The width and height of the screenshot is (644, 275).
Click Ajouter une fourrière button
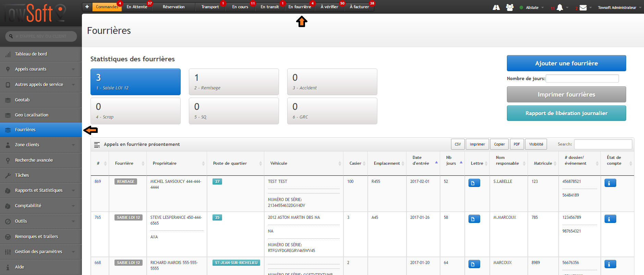coord(566,63)
